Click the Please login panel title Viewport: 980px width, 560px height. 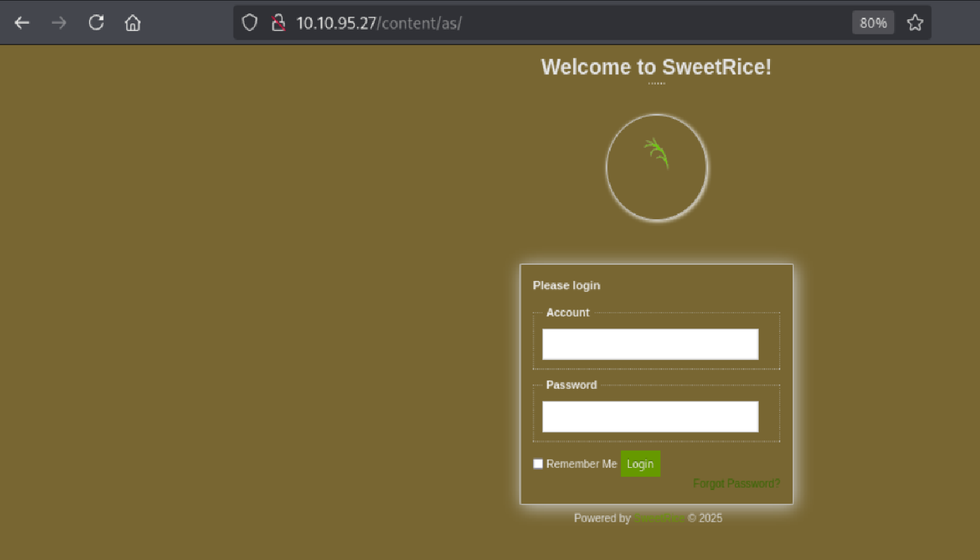coord(567,285)
